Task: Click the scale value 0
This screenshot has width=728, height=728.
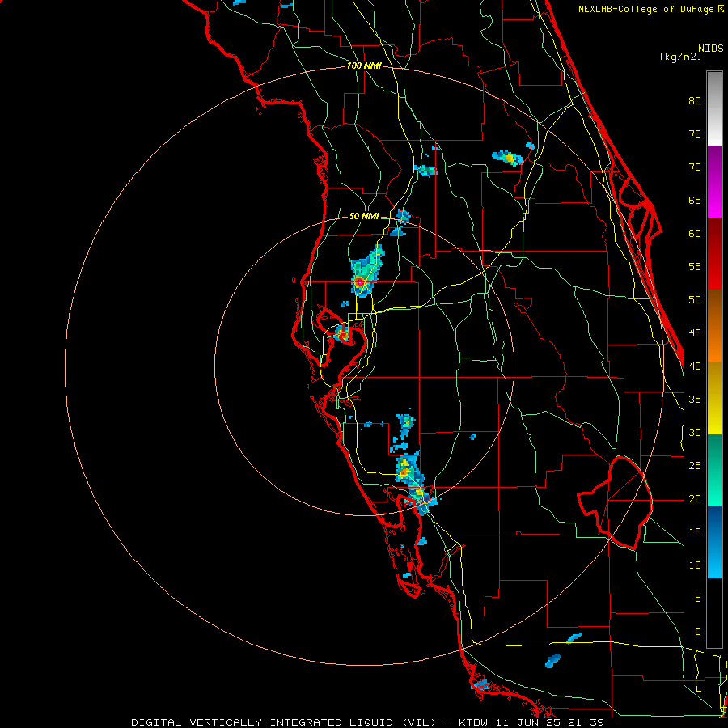Action: tap(698, 632)
